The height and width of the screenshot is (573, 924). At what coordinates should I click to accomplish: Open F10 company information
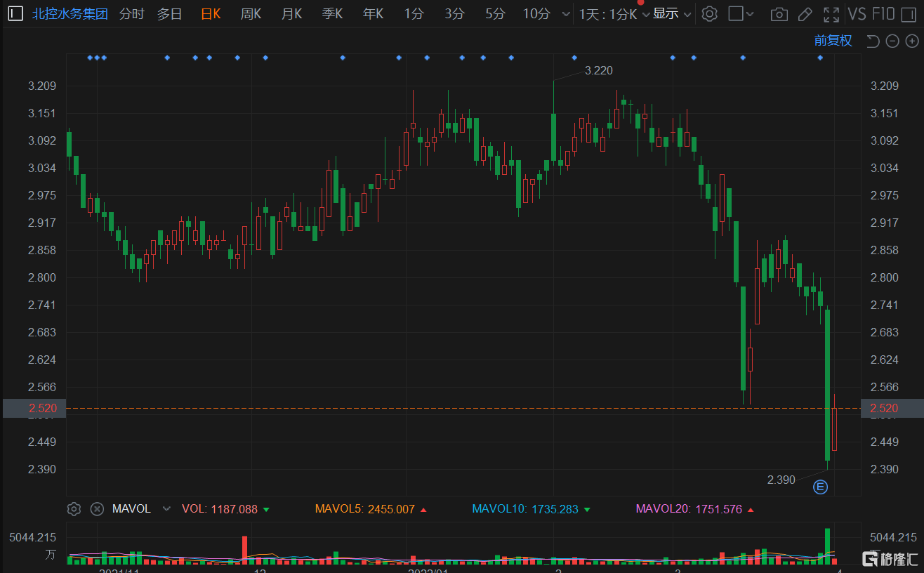tap(883, 13)
